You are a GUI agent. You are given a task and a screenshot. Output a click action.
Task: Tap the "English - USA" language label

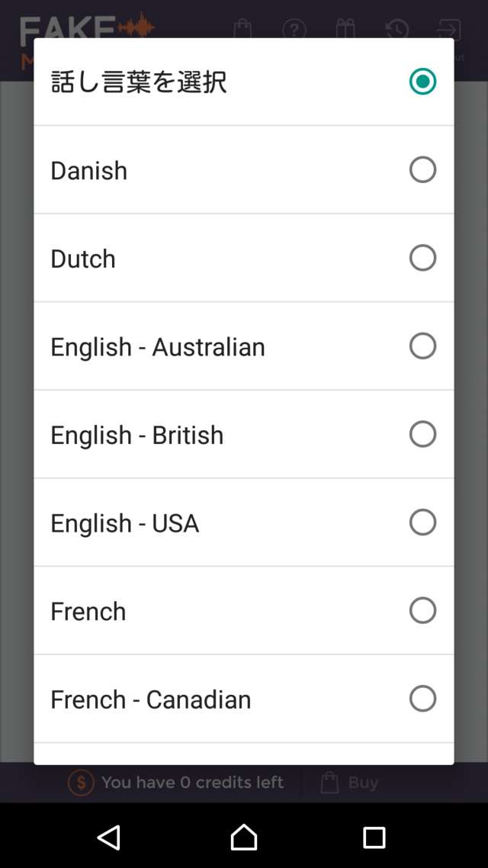coord(125,523)
